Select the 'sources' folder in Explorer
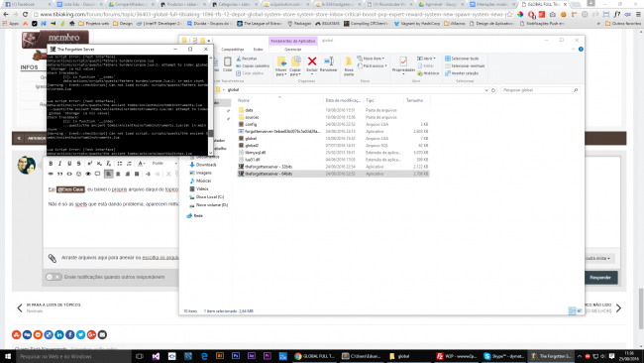Viewport: 644px width, 363px height. pyautogui.click(x=252, y=117)
